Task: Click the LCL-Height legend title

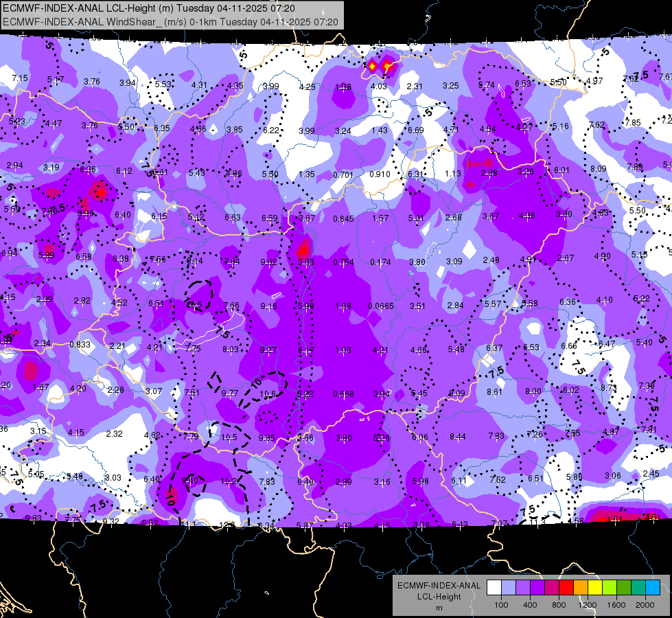Action: click(439, 597)
